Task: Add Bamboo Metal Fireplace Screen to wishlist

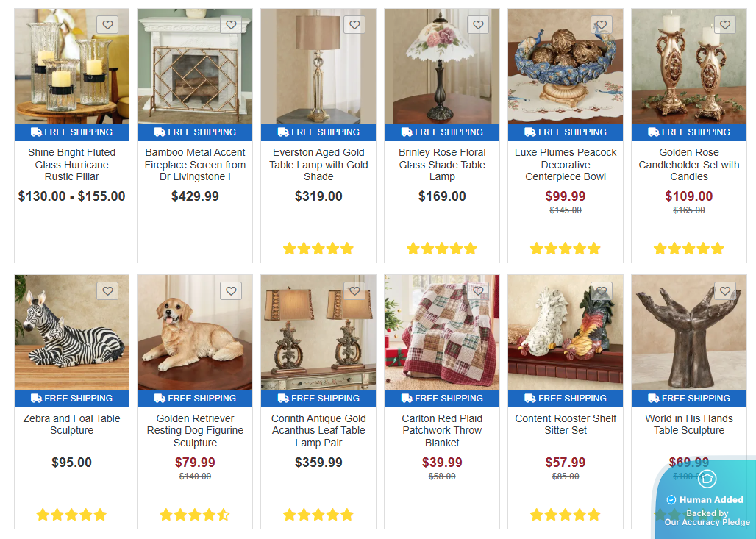Action: click(x=231, y=24)
